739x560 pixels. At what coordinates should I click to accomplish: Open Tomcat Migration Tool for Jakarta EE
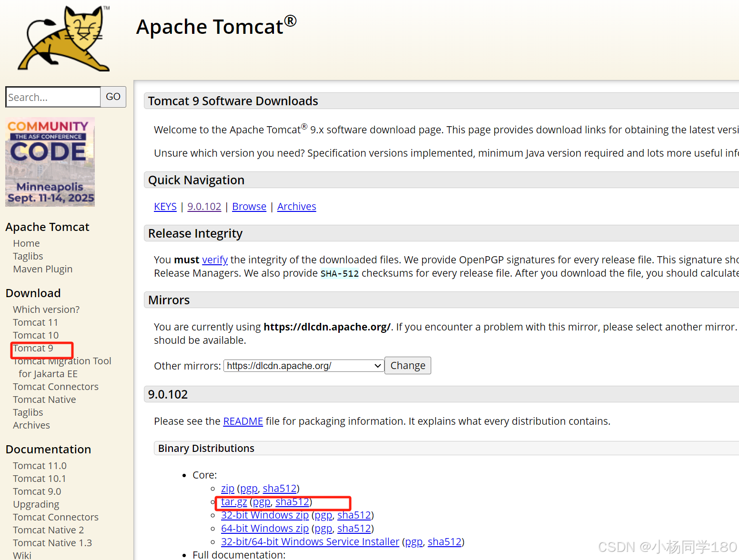pyautogui.click(x=62, y=368)
